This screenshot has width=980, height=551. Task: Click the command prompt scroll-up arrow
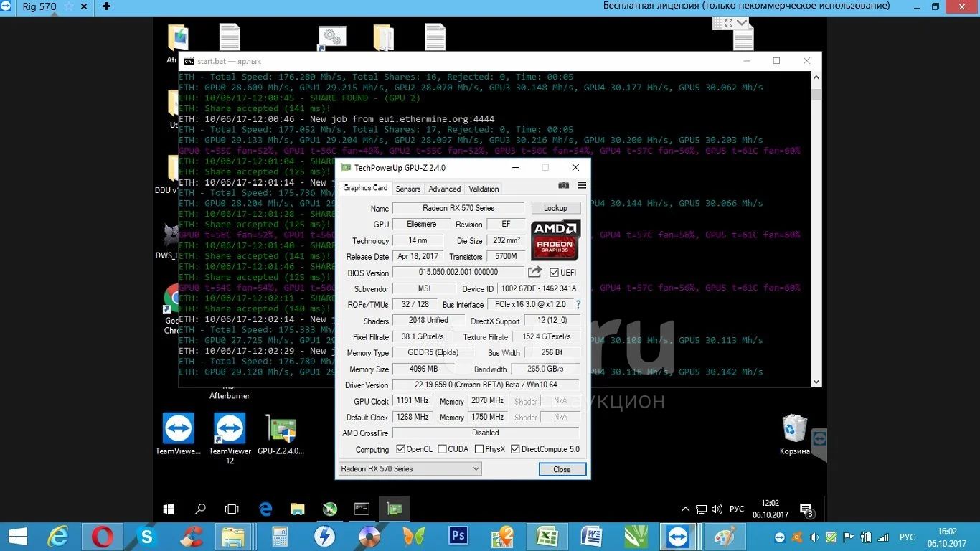816,76
